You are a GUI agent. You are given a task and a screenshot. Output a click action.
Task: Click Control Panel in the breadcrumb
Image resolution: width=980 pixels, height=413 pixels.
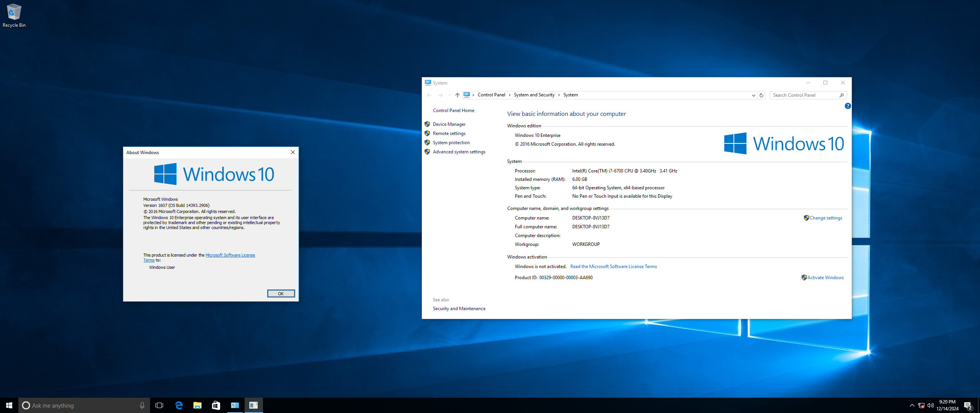click(491, 95)
